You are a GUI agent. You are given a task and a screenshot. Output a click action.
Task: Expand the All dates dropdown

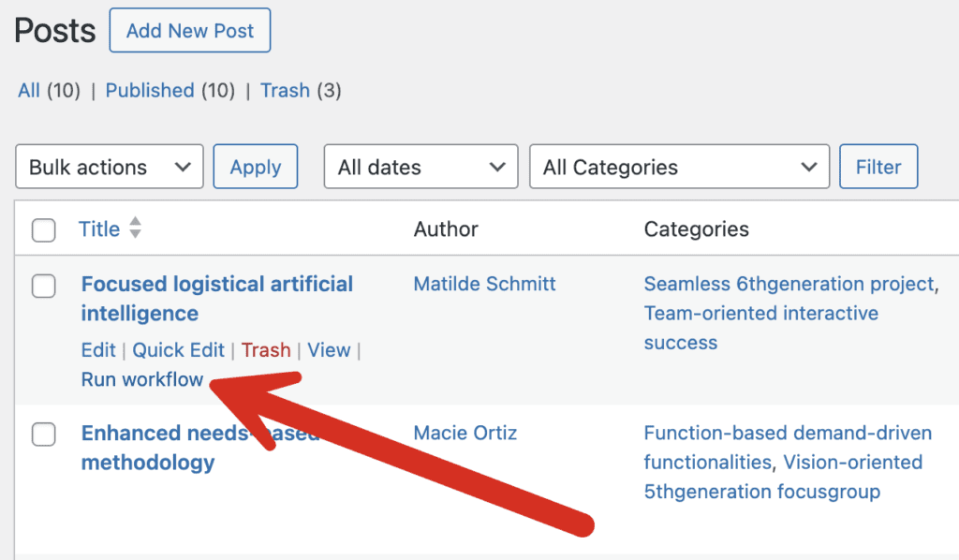tap(420, 168)
